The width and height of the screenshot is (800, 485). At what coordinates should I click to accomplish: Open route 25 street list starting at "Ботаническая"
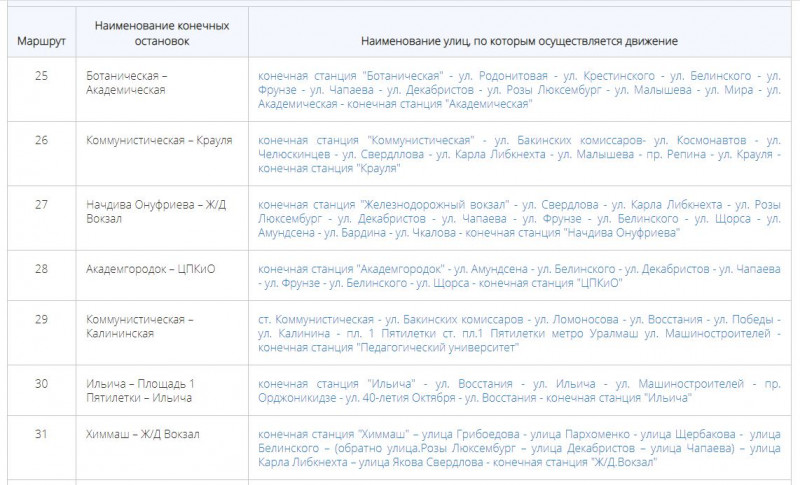click(x=518, y=90)
